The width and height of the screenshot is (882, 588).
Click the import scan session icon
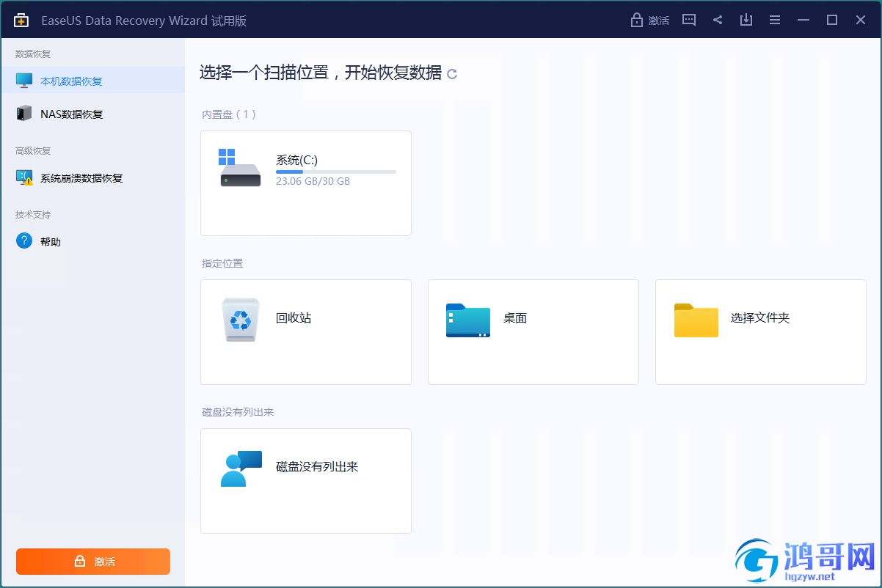coord(746,20)
